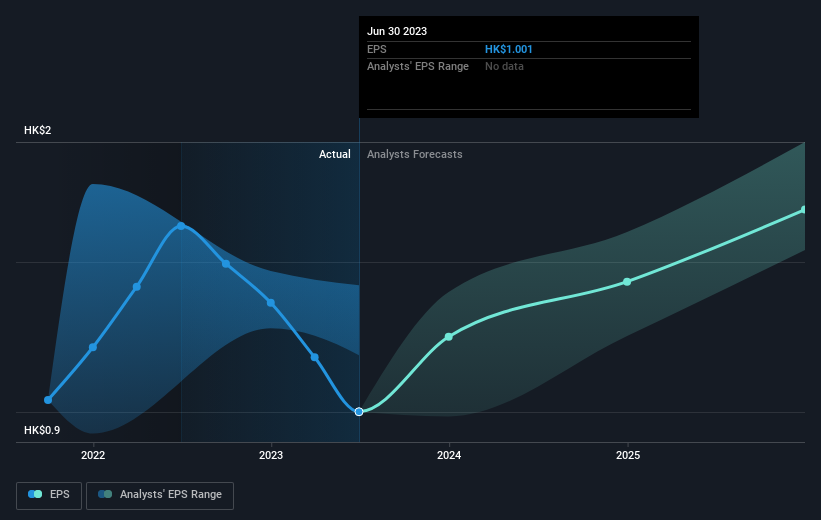Image resolution: width=821 pixels, height=520 pixels.
Task: Click the 2024 x-axis label
Action: point(449,455)
